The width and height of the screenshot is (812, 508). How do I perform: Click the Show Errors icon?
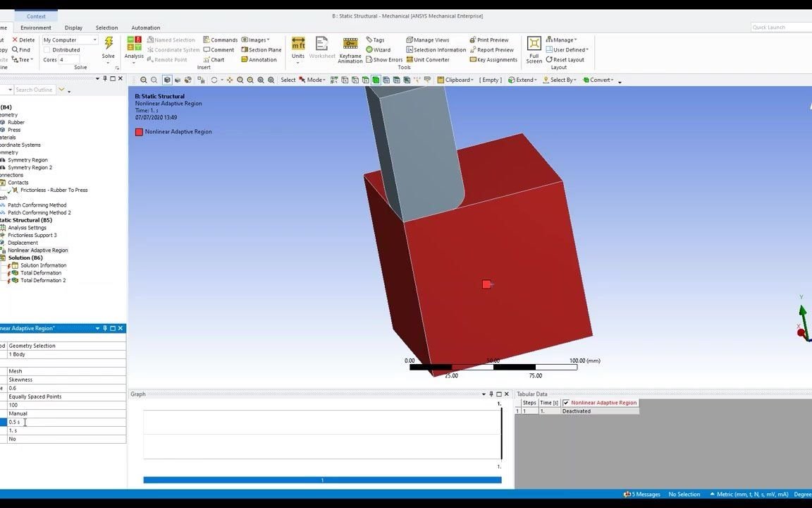[x=386, y=59]
